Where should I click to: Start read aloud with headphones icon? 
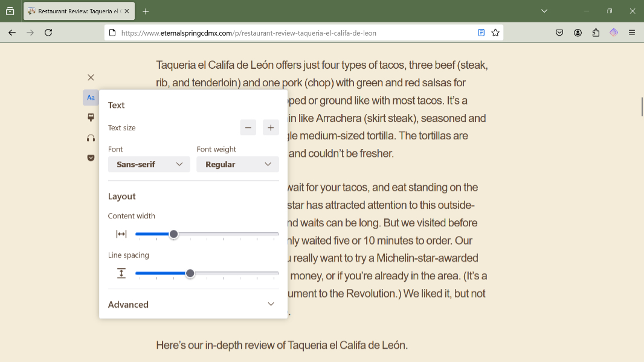pos(91,138)
